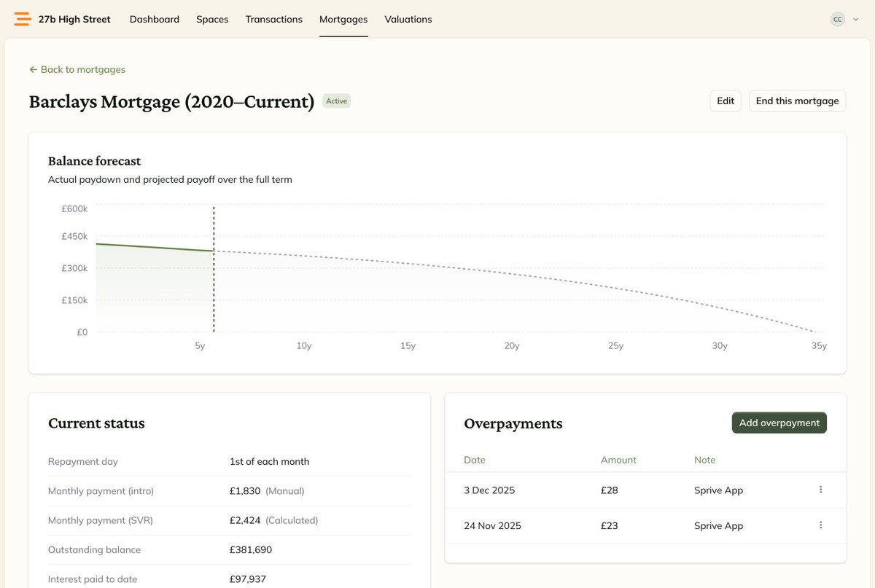Screen dimensions: 875x588
Task: Click the Interest paid to date label
Action: point(93,579)
